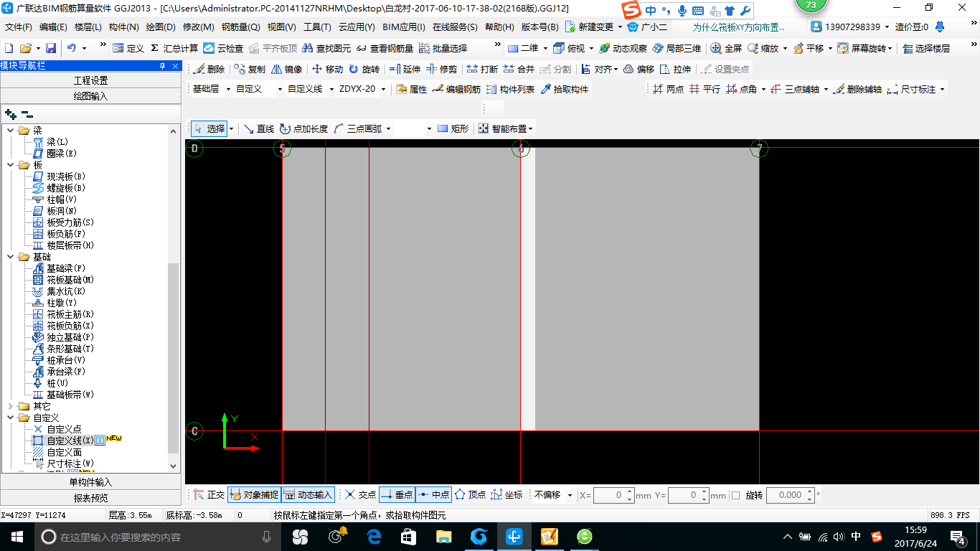Screen dimensions: 980x551
Task: Toggle 垂点 perpendicular snap
Action: pos(397,494)
